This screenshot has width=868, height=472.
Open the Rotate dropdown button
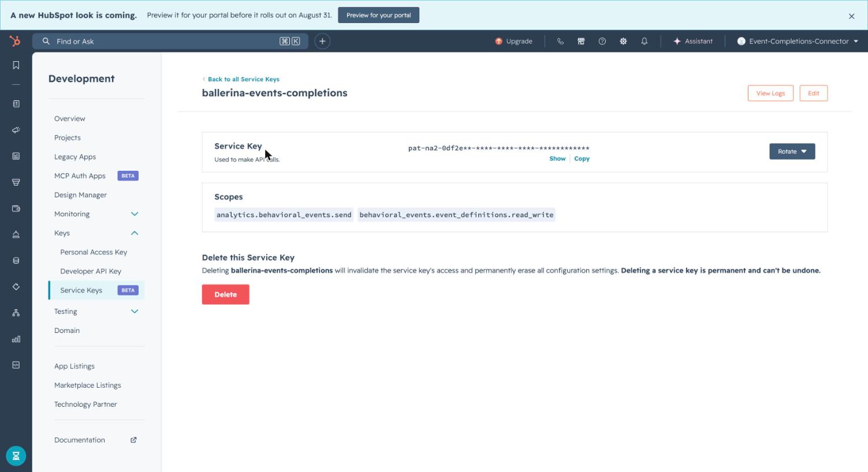(792, 151)
